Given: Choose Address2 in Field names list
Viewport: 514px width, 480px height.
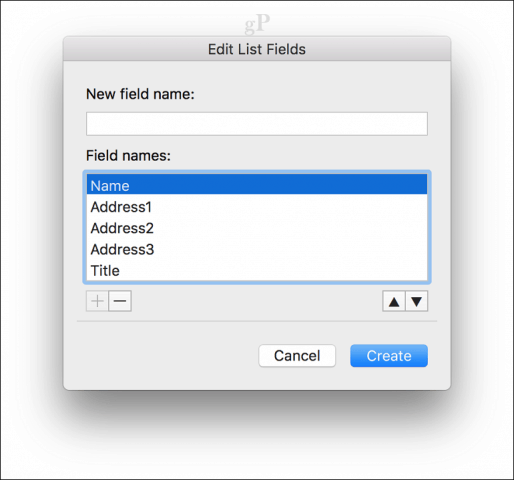Looking at the screenshot, I should tap(257, 228).
